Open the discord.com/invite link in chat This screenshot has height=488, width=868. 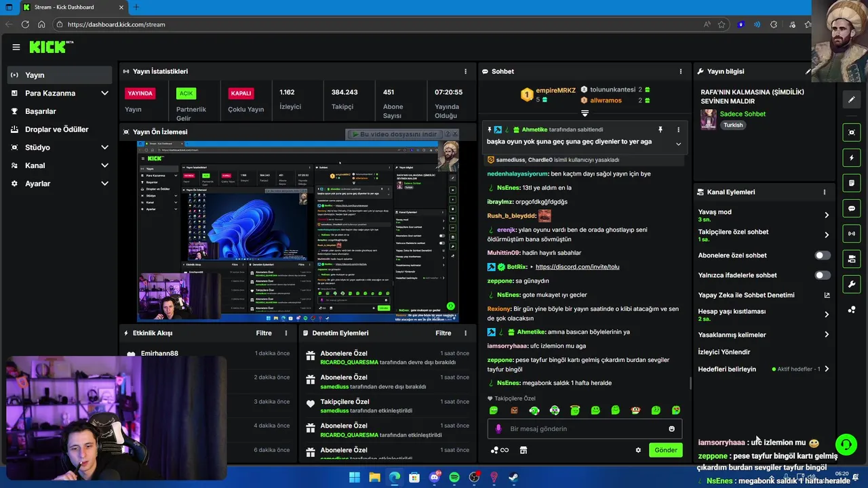coord(577,266)
